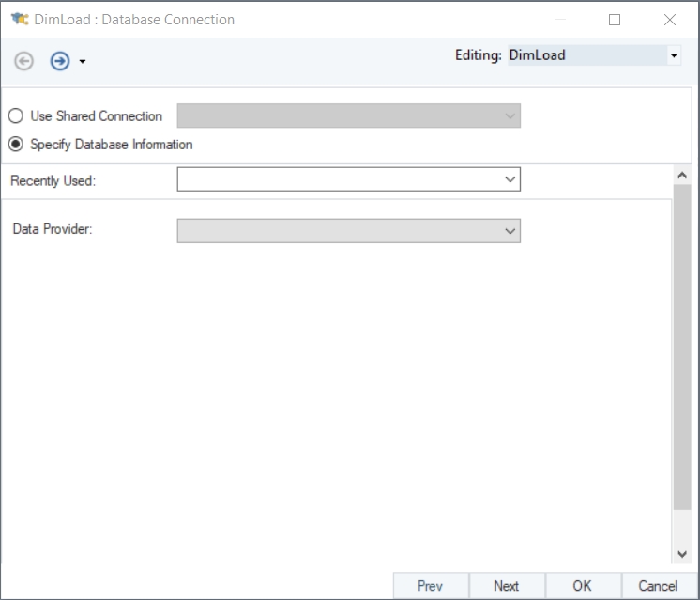
Task: Click the scrollbar up arrow
Action: pos(682,176)
